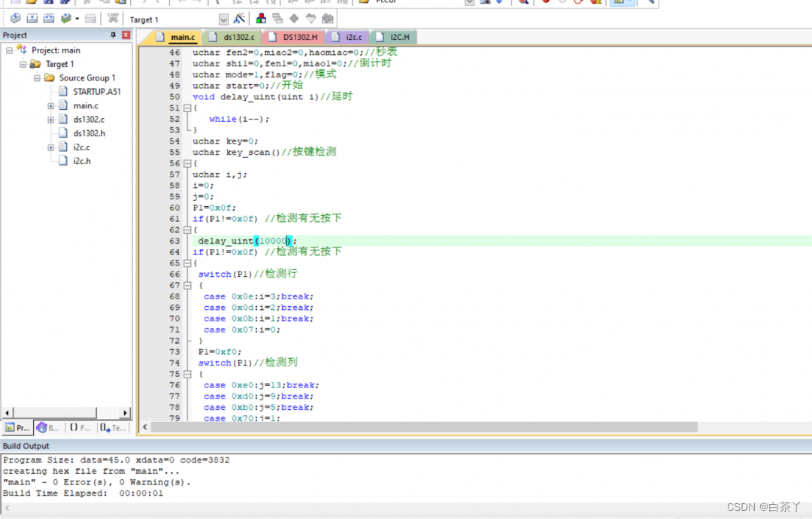Close the Project panel with red X
This screenshot has height=519, width=812.
(126, 35)
